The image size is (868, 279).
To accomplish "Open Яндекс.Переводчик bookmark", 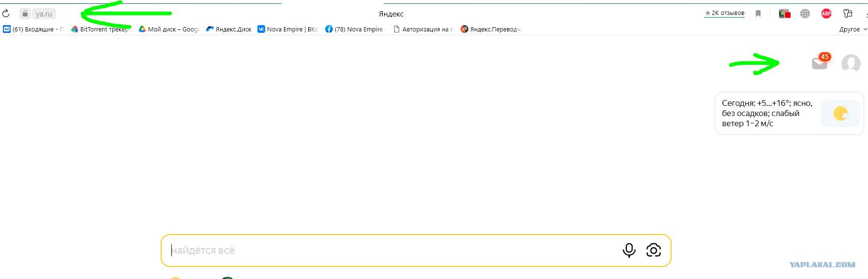I will 491,29.
